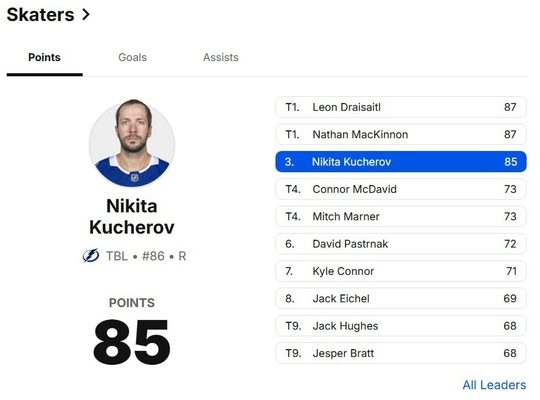Select David Pastrnak leaderboard row

(401, 244)
